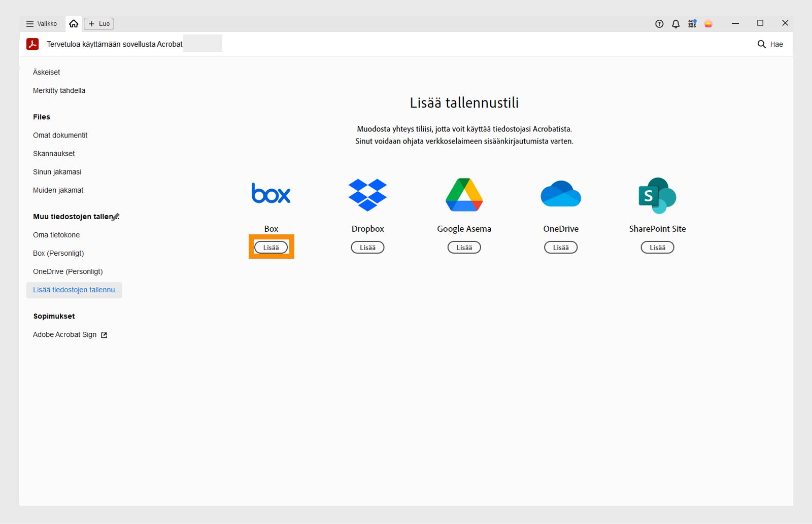This screenshot has height=524, width=812.
Task: Click the Sopimukset section header
Action: click(54, 317)
